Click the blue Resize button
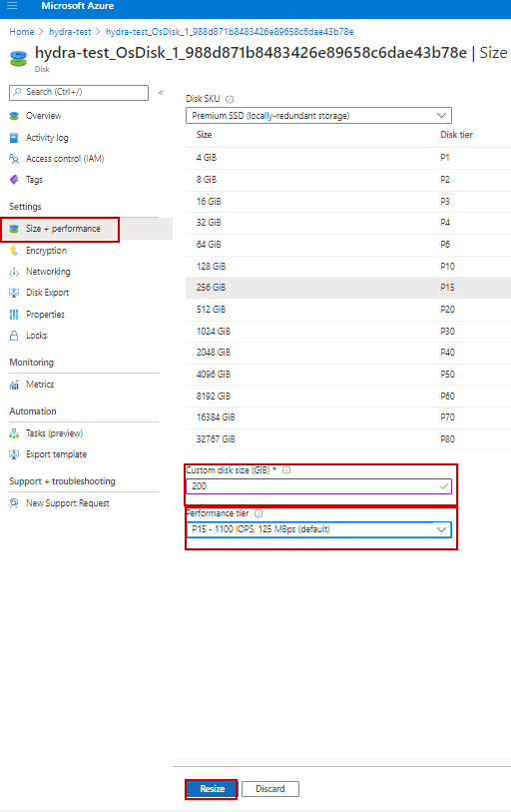This screenshot has height=812, width=511. [212, 789]
